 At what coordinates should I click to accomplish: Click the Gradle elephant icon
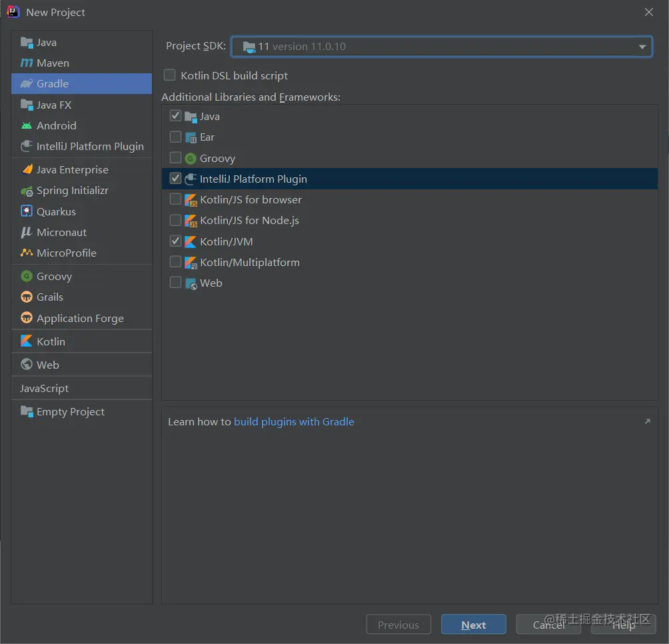click(x=27, y=83)
